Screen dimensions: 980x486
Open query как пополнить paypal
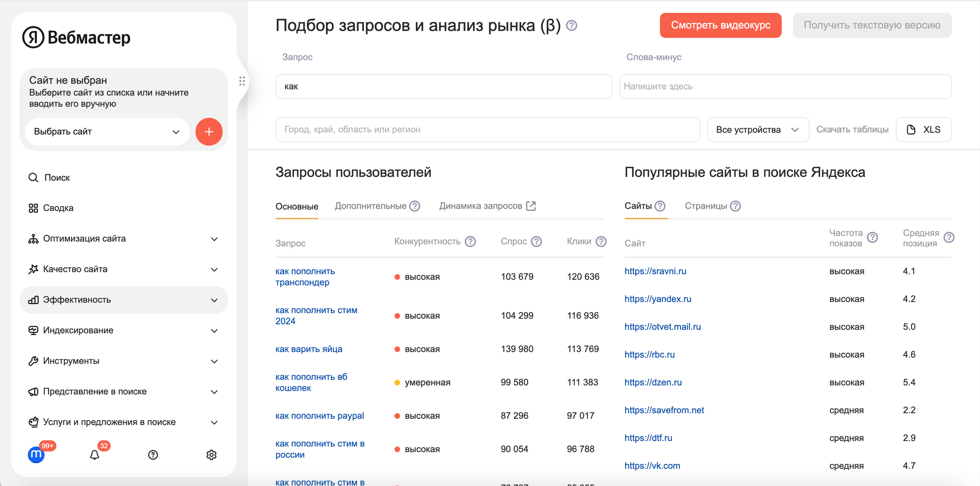coord(320,416)
